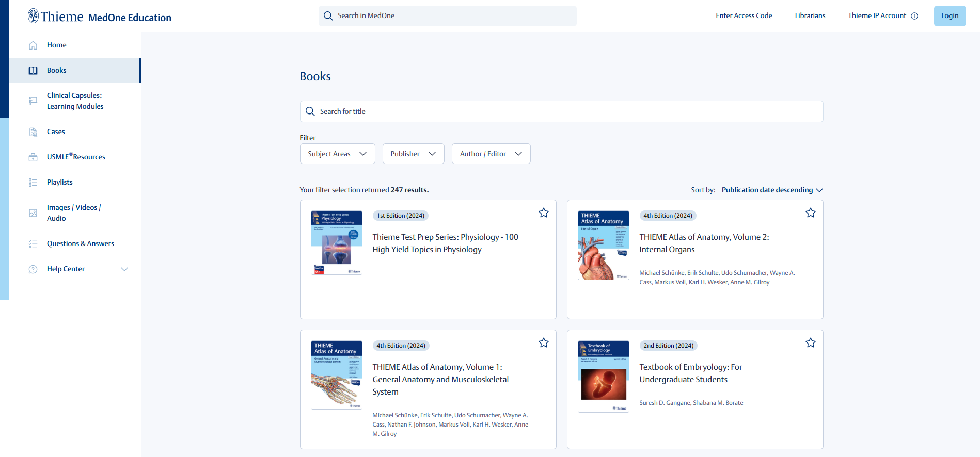Click the magnifier icon in title search
The height and width of the screenshot is (457, 980).
[x=310, y=111]
